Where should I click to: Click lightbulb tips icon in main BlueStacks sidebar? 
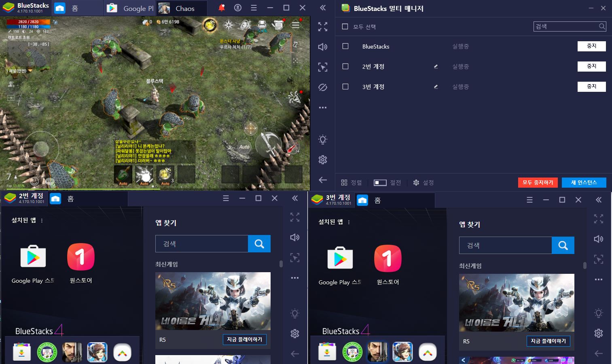(x=323, y=140)
